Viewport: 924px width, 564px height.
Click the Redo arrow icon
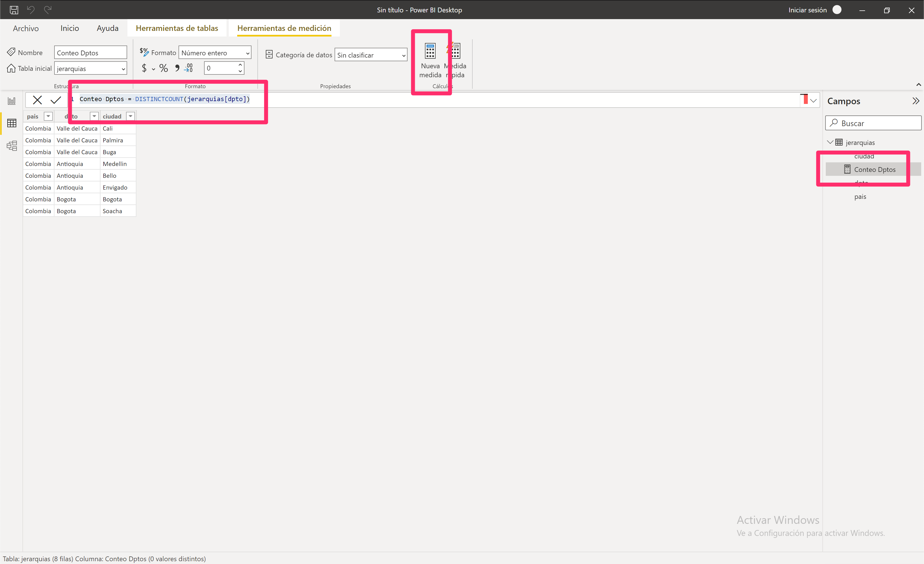48,10
